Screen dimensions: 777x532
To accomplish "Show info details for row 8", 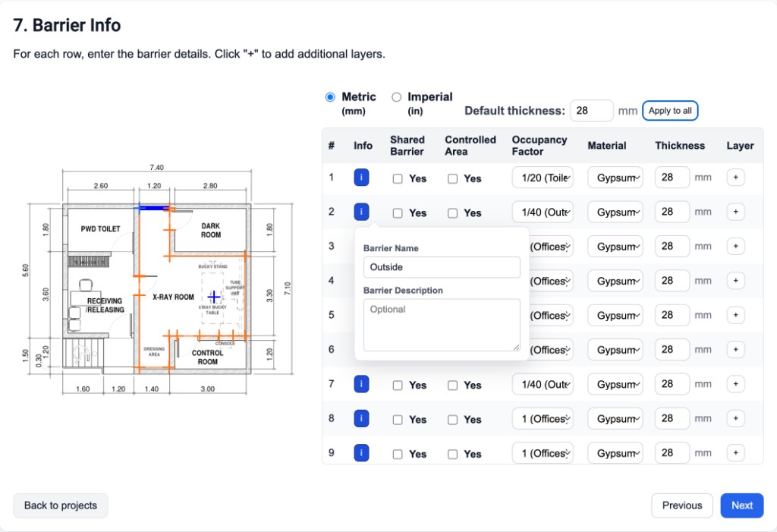I will (361, 418).
